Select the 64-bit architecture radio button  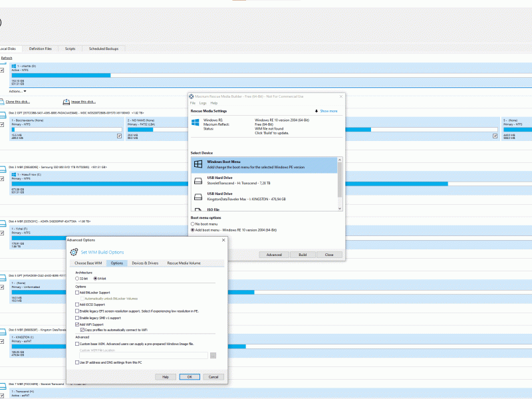(x=95, y=279)
